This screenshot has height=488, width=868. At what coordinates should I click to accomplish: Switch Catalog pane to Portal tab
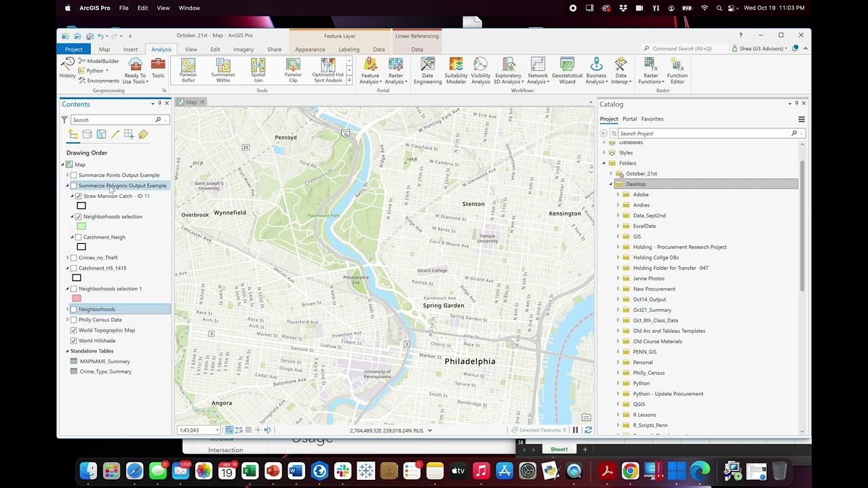(x=629, y=119)
